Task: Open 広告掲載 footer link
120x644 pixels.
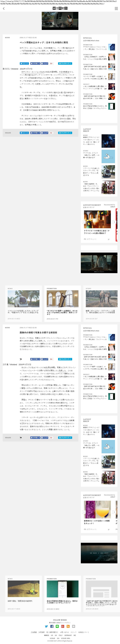Action: point(34,632)
